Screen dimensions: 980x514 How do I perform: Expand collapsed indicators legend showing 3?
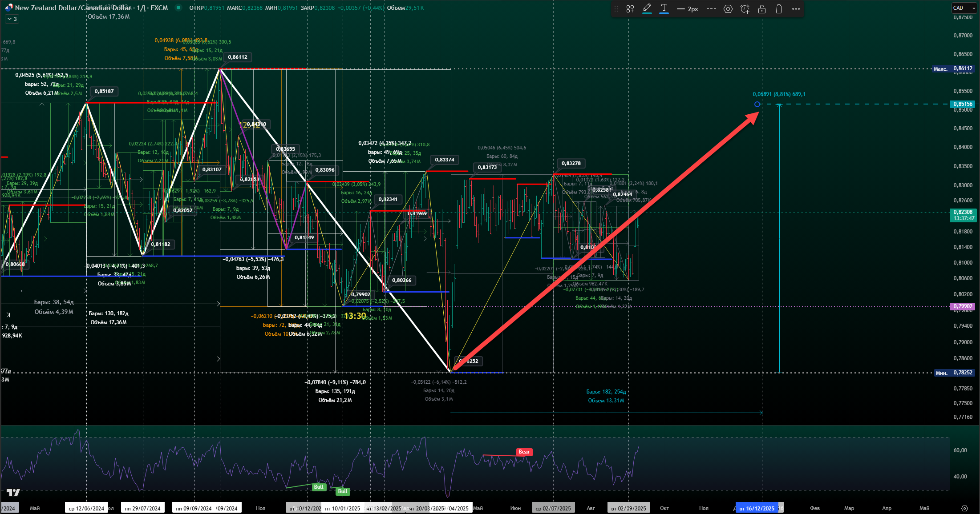click(12, 19)
